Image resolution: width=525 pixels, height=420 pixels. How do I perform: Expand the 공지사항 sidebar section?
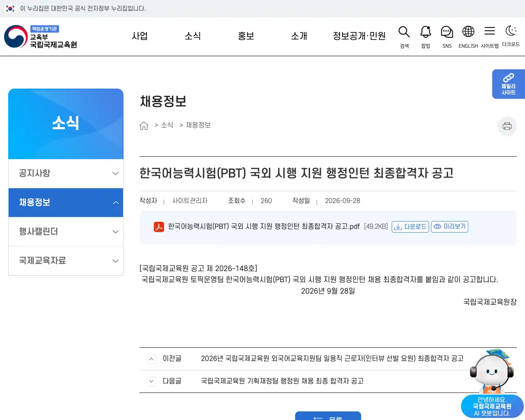click(66, 173)
